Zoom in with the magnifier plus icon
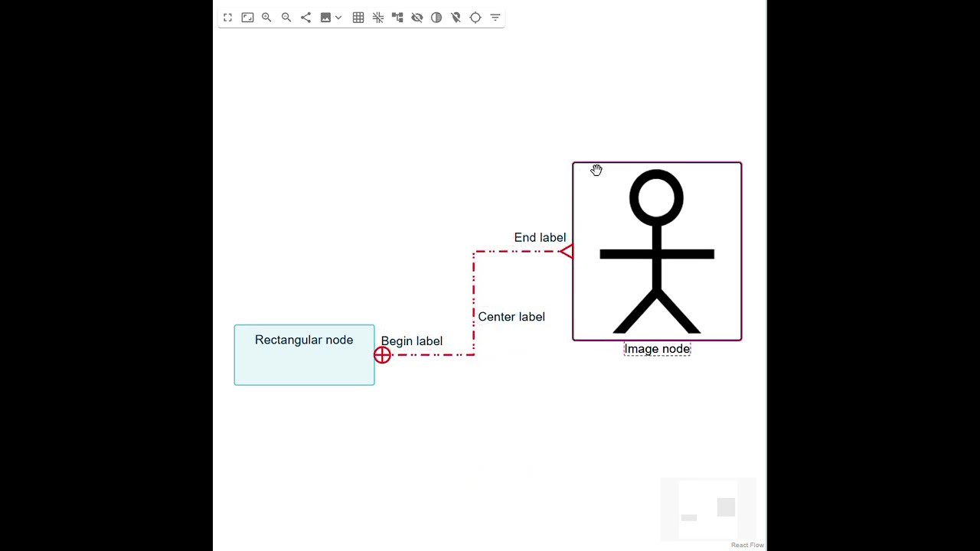The width and height of the screenshot is (980, 551). coord(266,18)
